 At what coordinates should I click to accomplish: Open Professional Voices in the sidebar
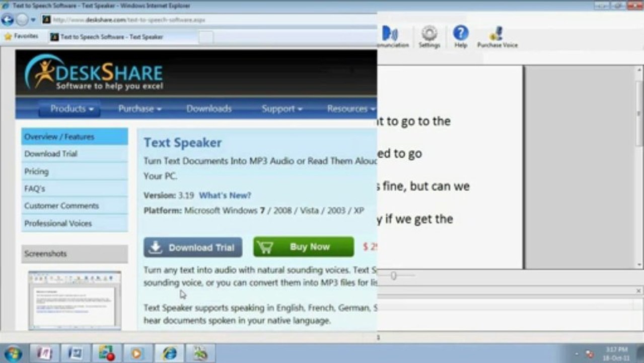75,223
